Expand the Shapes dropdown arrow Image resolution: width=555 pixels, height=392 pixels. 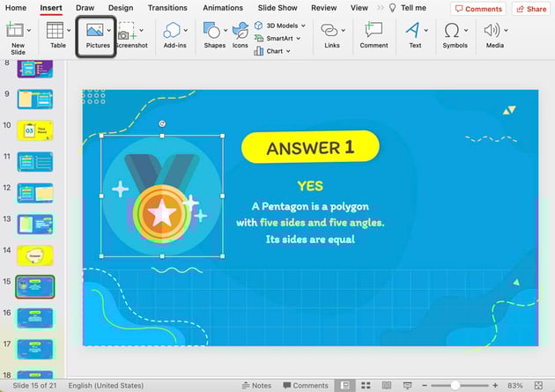coord(226,31)
